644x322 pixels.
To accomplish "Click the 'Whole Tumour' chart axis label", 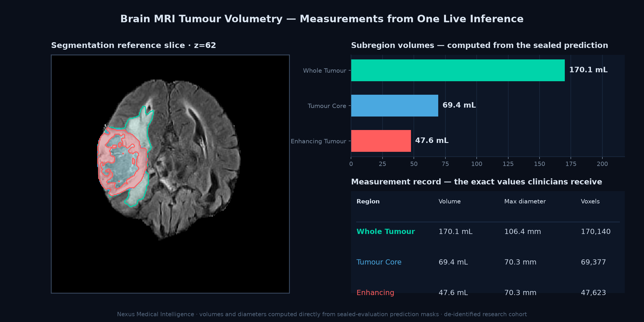I will coord(325,71).
